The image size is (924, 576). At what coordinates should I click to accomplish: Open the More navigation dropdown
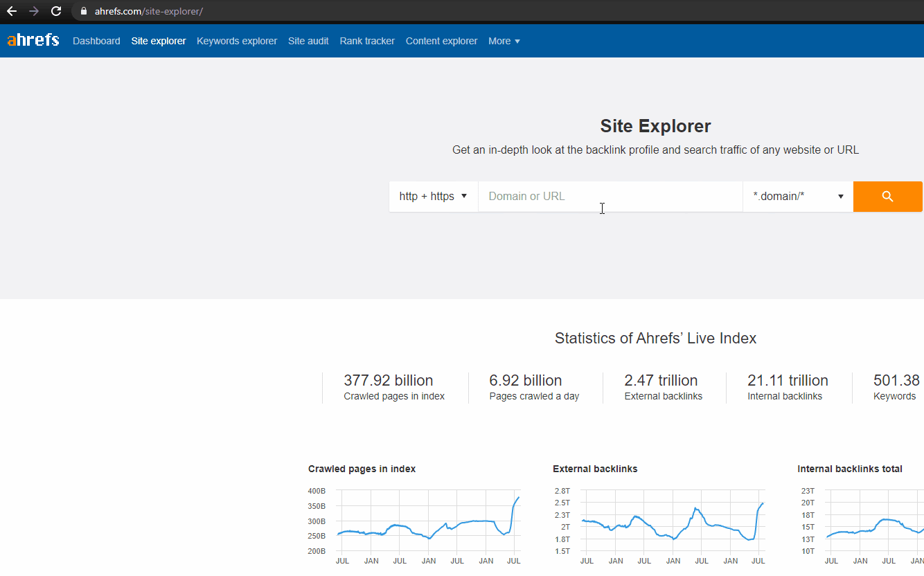504,41
